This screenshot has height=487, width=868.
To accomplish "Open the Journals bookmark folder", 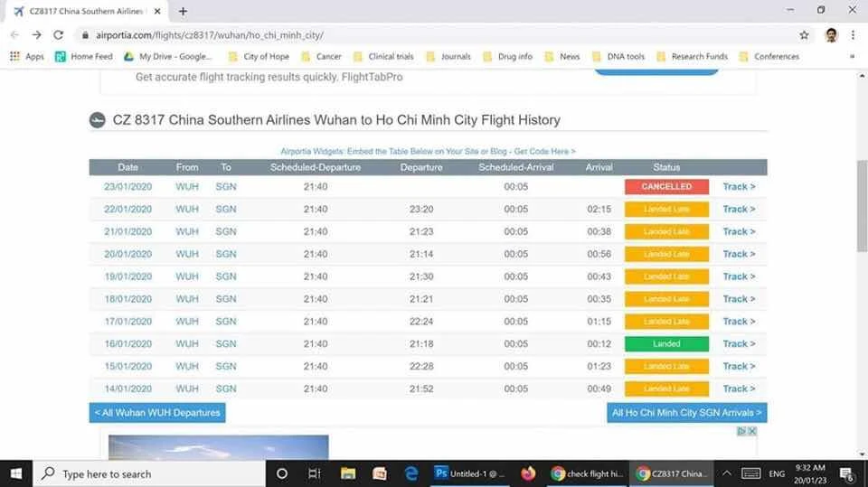I will [448, 56].
